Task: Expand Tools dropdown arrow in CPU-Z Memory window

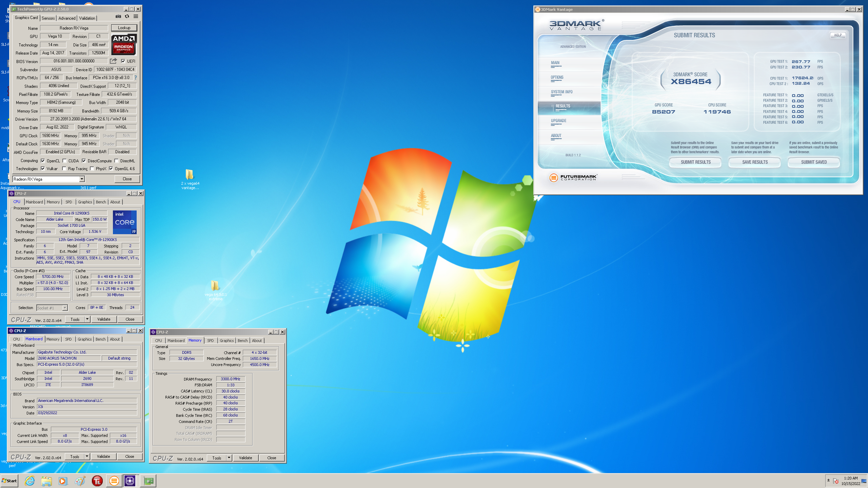Action: click(x=229, y=458)
